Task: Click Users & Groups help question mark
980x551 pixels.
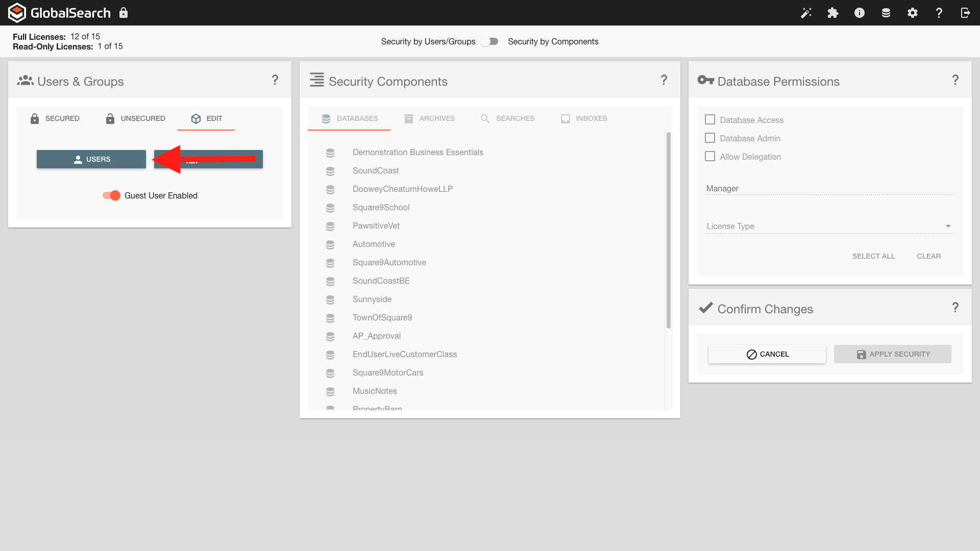Action: point(275,80)
